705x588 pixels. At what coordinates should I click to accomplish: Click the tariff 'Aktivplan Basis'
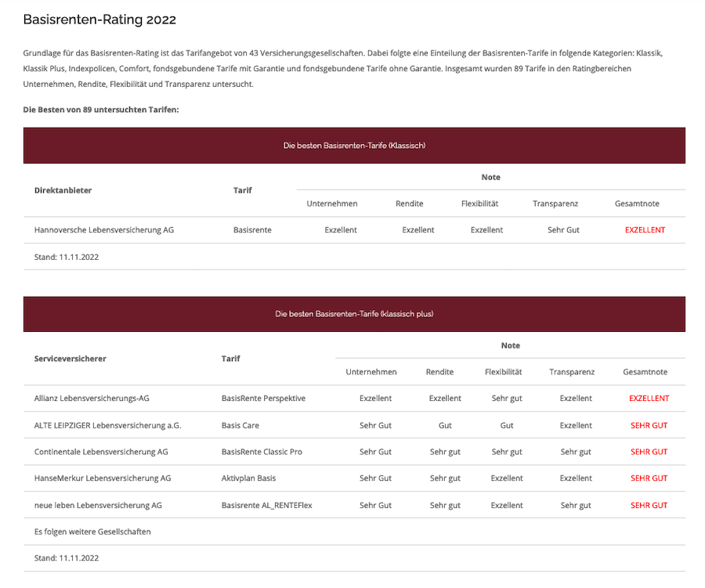point(248,478)
